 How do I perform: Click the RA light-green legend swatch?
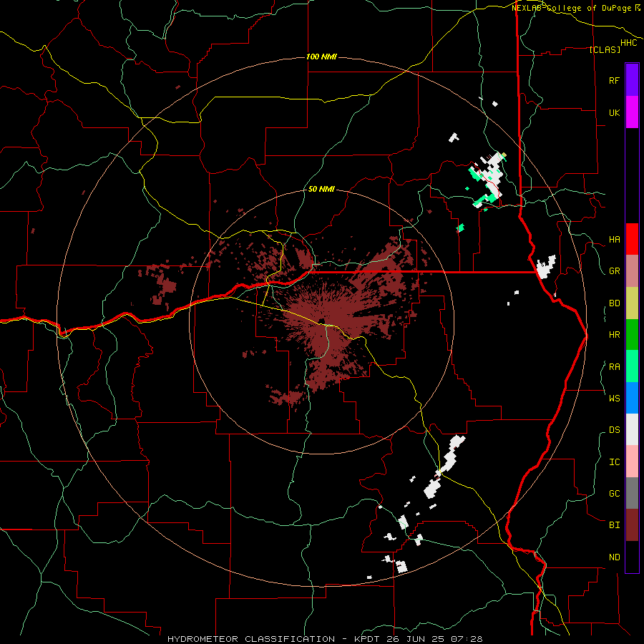click(x=632, y=366)
